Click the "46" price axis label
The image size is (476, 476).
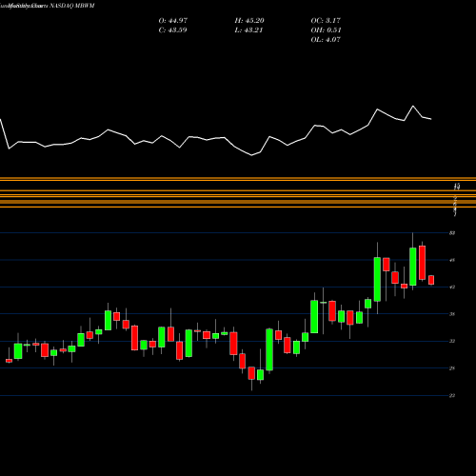coord(452,260)
